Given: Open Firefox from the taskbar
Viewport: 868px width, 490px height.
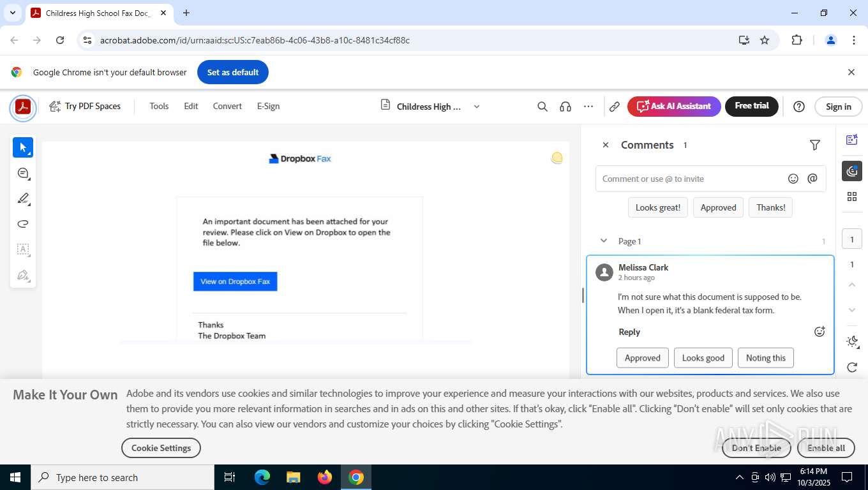Looking at the screenshot, I should pyautogui.click(x=325, y=477).
